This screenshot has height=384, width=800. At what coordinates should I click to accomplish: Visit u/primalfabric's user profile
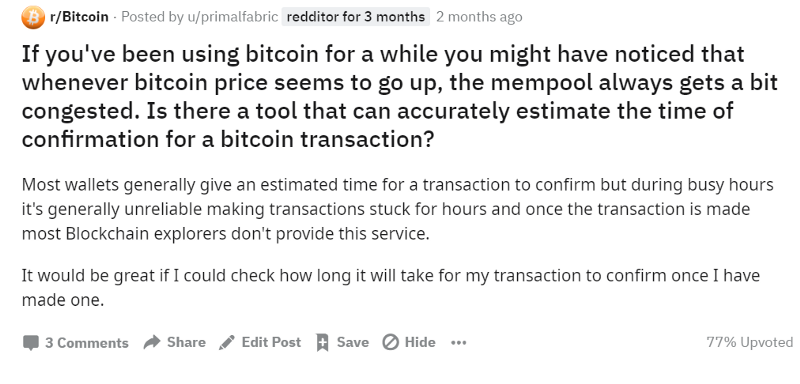pyautogui.click(x=238, y=17)
